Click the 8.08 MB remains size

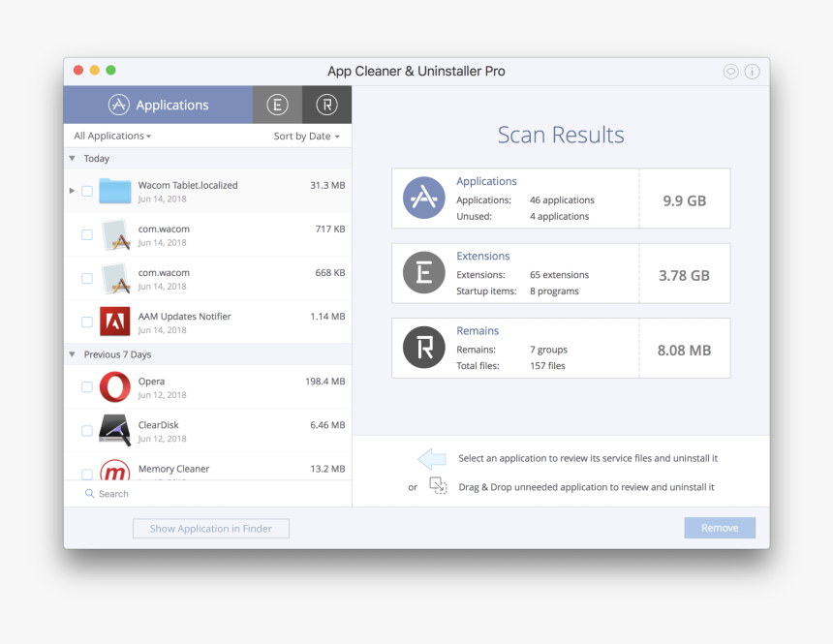click(x=684, y=351)
